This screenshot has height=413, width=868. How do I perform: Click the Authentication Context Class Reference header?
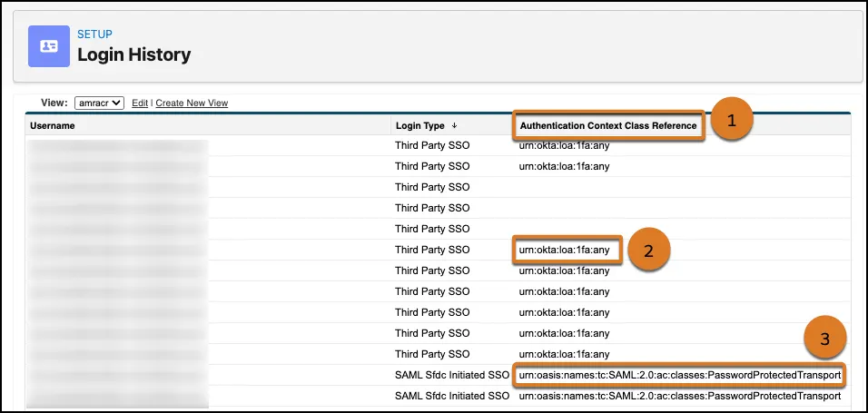(x=608, y=125)
